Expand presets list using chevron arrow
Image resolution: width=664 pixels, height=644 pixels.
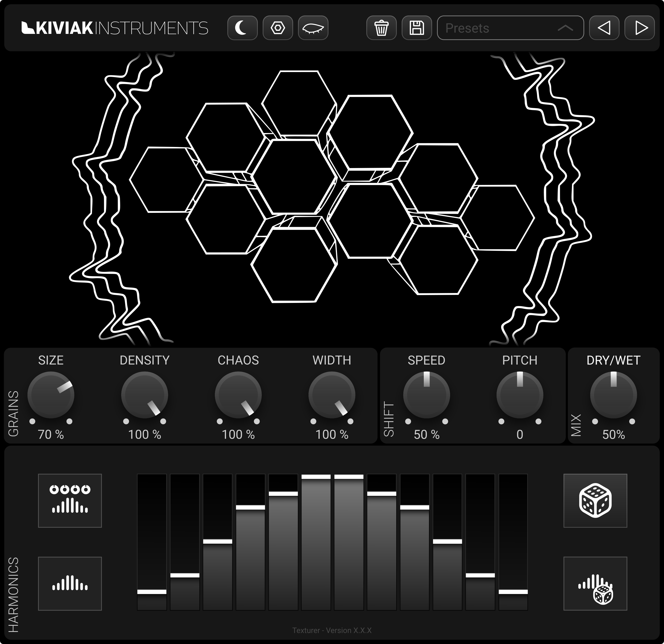click(565, 28)
